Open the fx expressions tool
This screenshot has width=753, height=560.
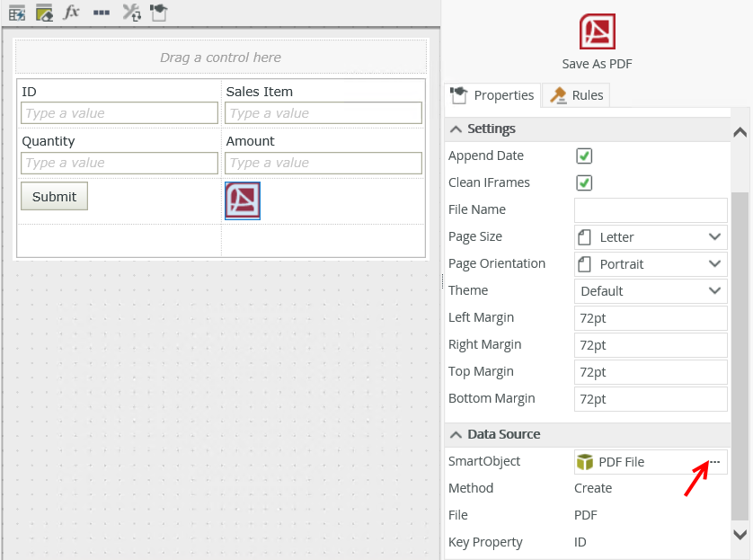pyautogui.click(x=72, y=12)
